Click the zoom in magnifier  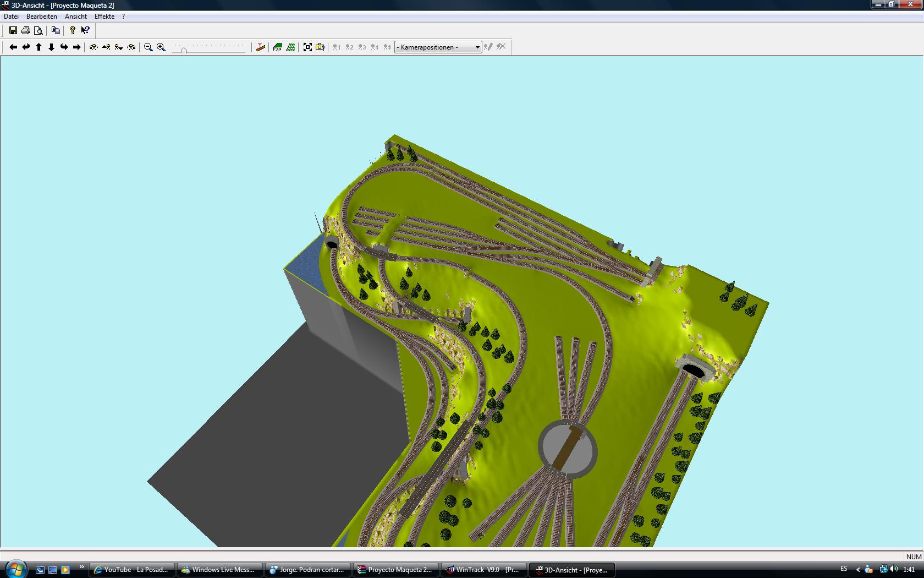161,47
